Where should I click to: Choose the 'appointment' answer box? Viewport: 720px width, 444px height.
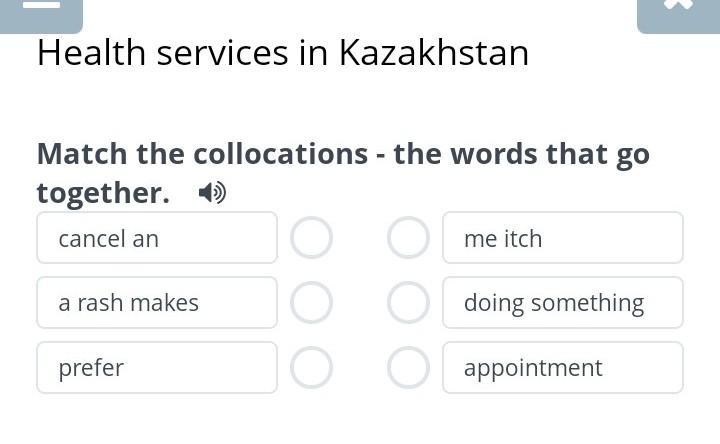click(x=563, y=368)
